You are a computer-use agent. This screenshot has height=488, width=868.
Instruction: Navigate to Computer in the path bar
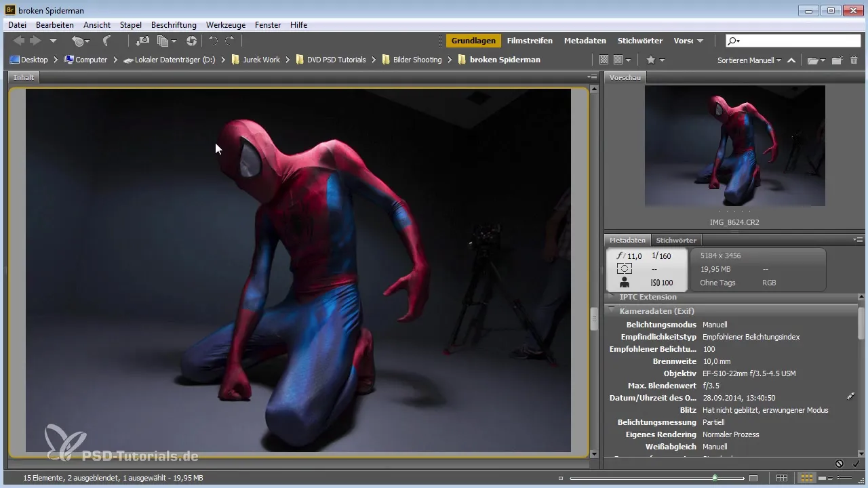click(x=85, y=60)
